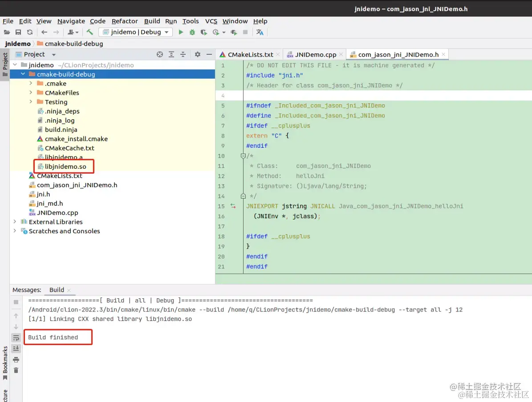The height and width of the screenshot is (402, 532).
Task: Jump to next message with down arrow
Action: [x=16, y=327]
